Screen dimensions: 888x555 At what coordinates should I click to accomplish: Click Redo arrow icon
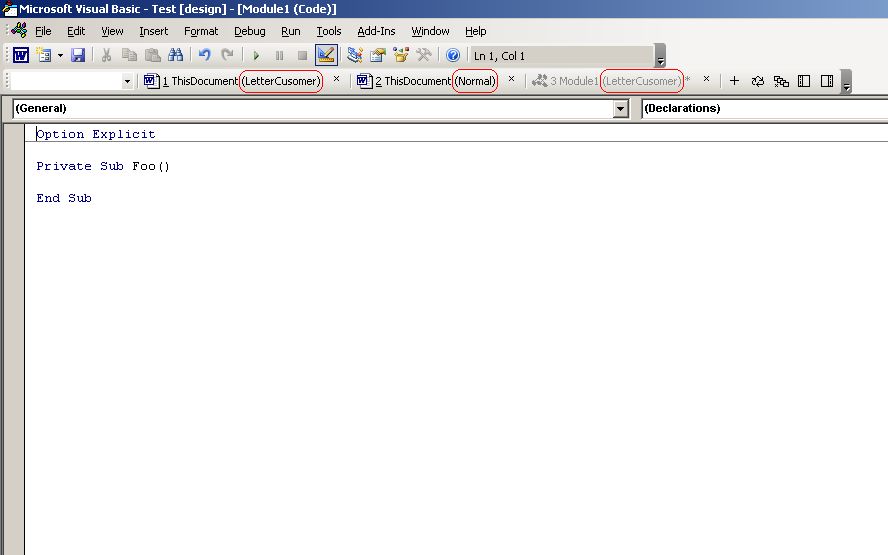pyautogui.click(x=227, y=55)
